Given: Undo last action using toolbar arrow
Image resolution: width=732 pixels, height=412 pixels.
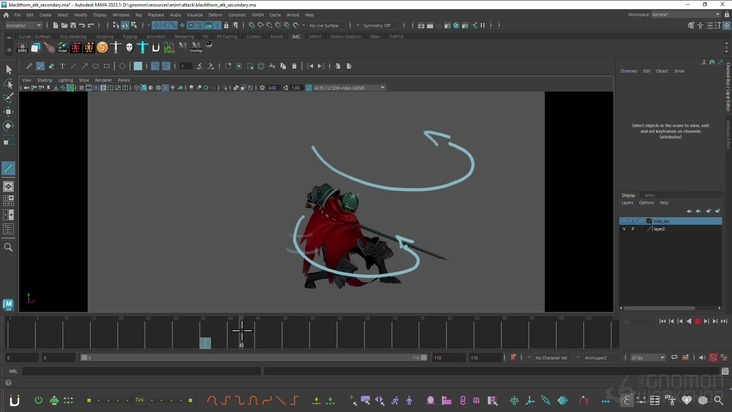Looking at the screenshot, I should 82,25.
